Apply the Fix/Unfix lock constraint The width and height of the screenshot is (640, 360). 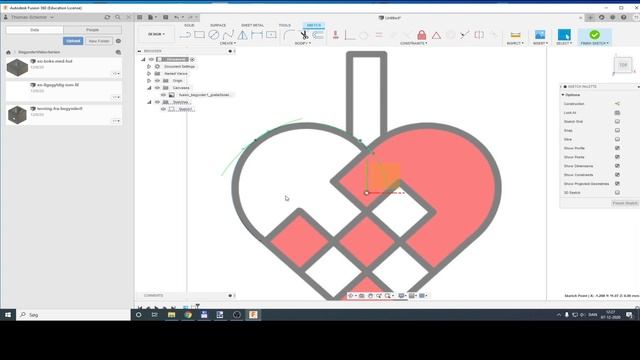tap(422, 35)
